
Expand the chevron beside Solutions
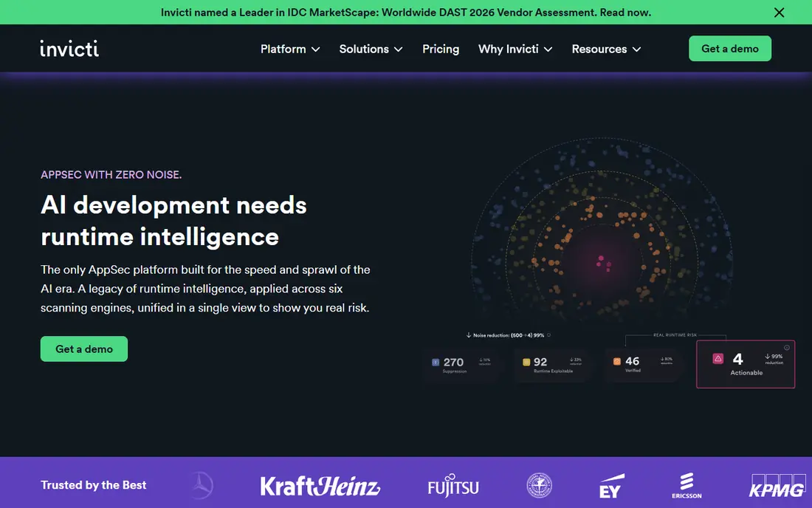tap(398, 49)
